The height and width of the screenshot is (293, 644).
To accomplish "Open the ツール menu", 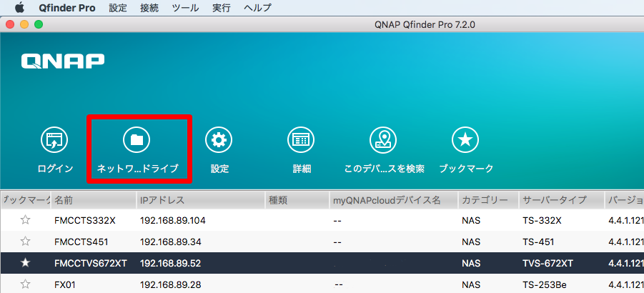I will pos(185,8).
